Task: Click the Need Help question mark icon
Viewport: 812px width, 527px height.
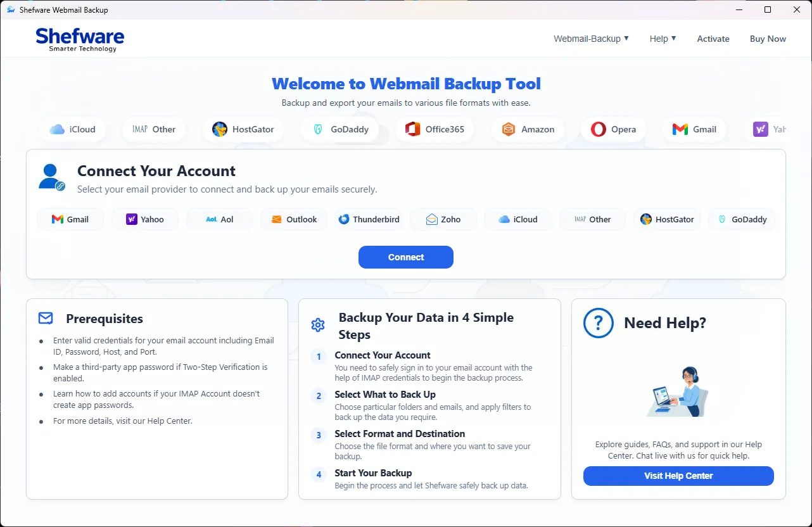Action: [x=599, y=323]
